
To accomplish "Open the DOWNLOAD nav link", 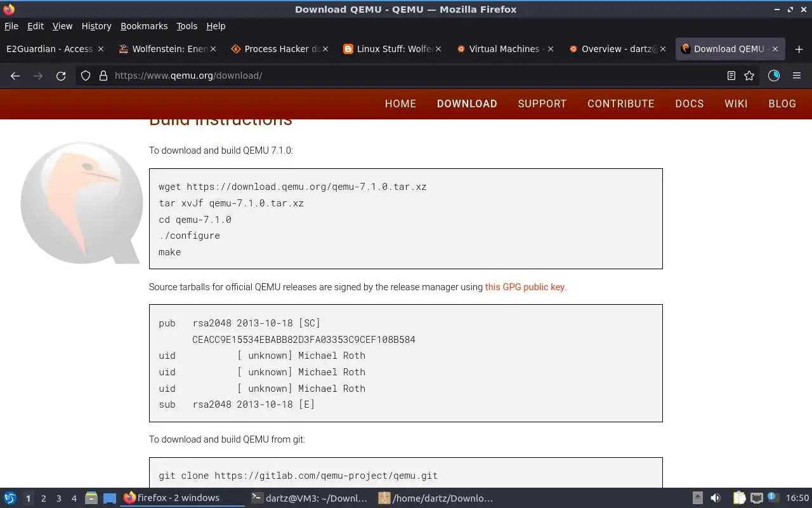I will pos(467,104).
